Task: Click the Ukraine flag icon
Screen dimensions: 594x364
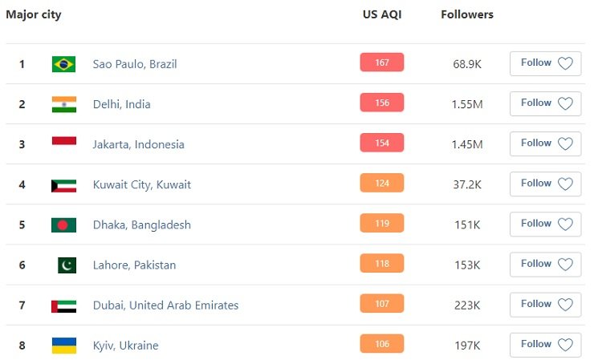Action: 63,346
